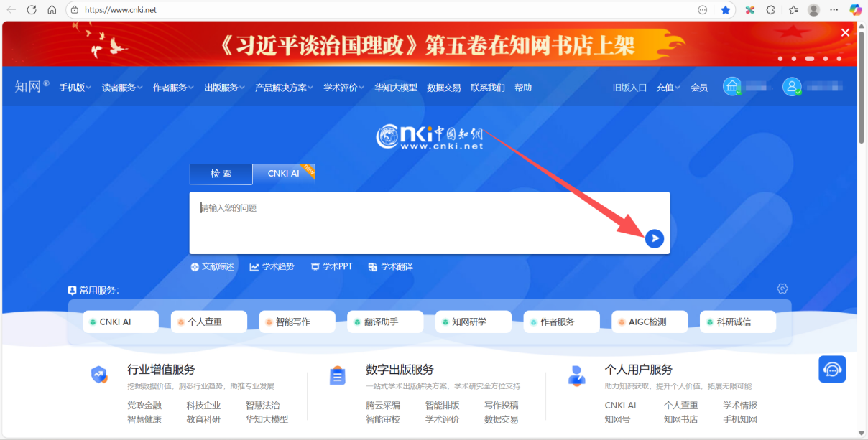This screenshot has width=868, height=440.
Task: Open the 智慧法治 link
Action: (263, 406)
